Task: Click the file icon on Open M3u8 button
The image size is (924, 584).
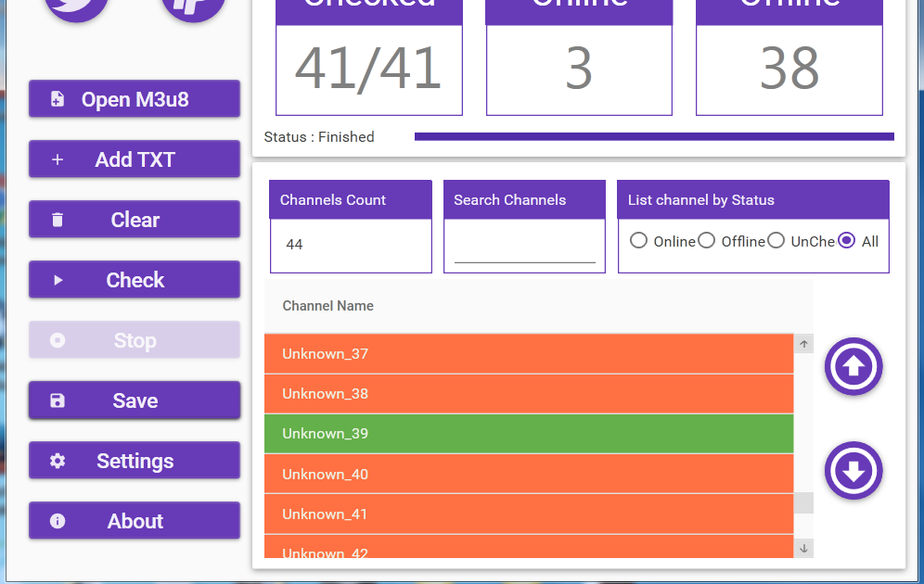Action: point(58,98)
